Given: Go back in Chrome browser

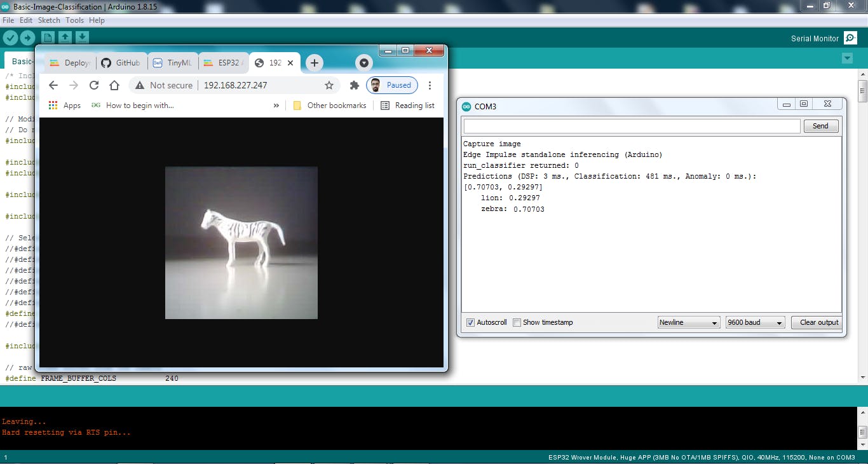Looking at the screenshot, I should (53, 85).
